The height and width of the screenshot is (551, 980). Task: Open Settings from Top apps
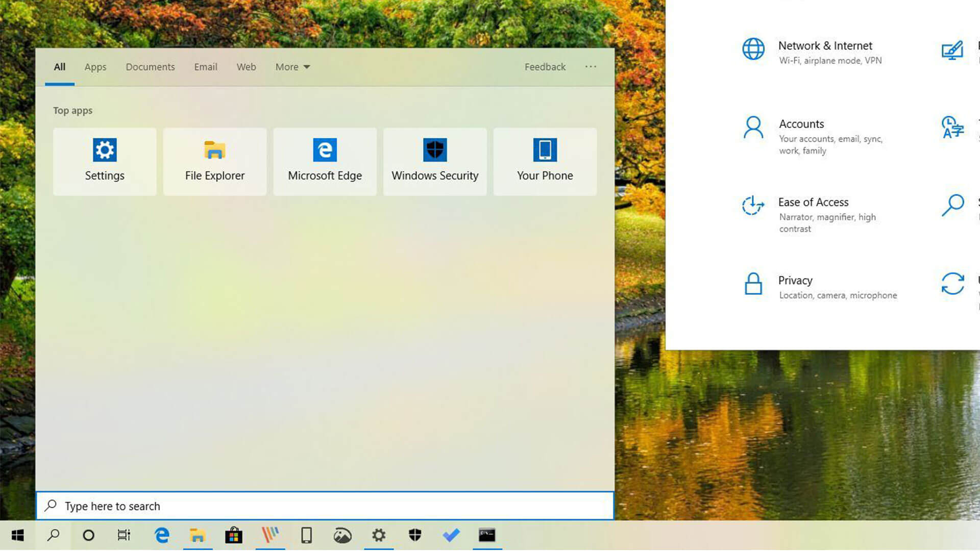click(x=105, y=161)
